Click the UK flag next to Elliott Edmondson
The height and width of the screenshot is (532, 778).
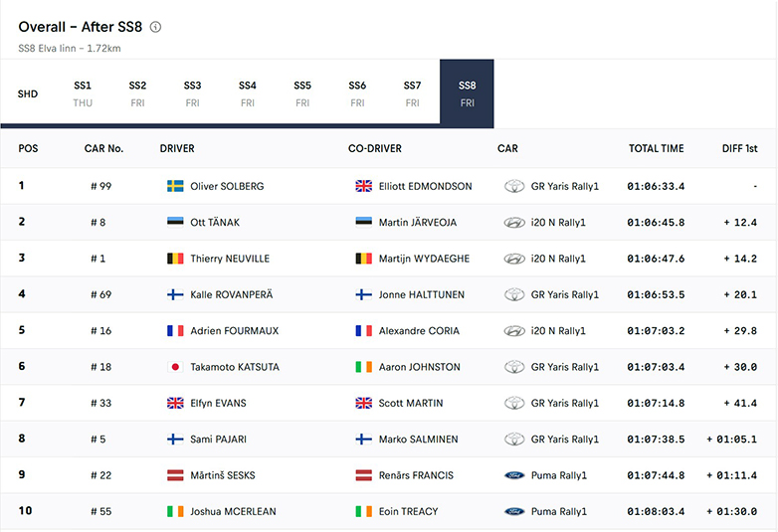363,186
